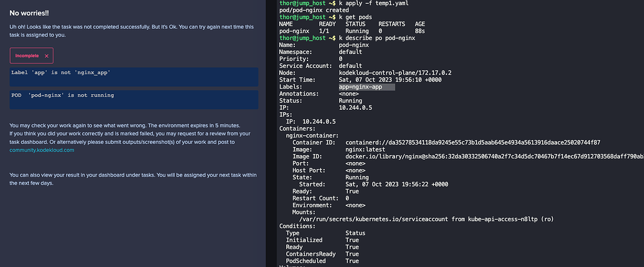Click the serviceaccount mount path line
The image size is (644, 267).
(440, 219)
